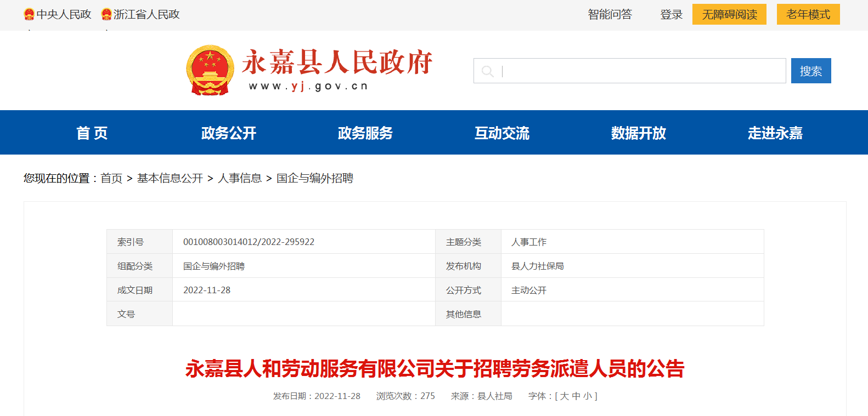Open 政务公开 navigation menu

(229, 133)
